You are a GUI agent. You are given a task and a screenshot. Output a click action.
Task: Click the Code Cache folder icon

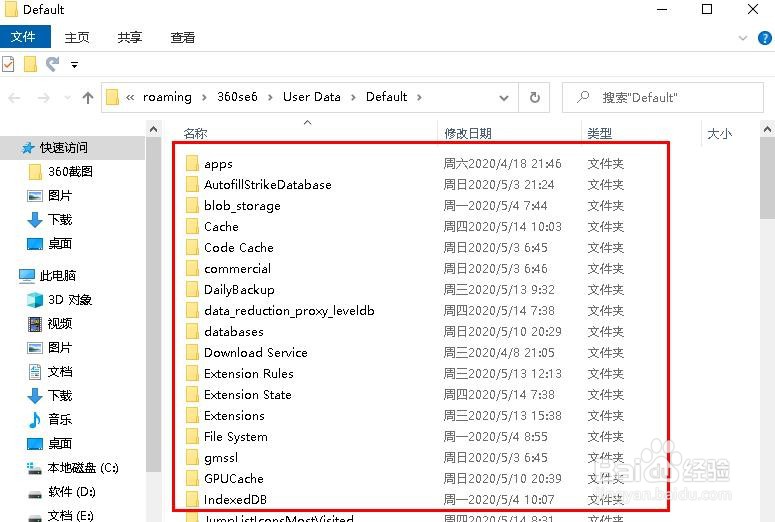[192, 248]
